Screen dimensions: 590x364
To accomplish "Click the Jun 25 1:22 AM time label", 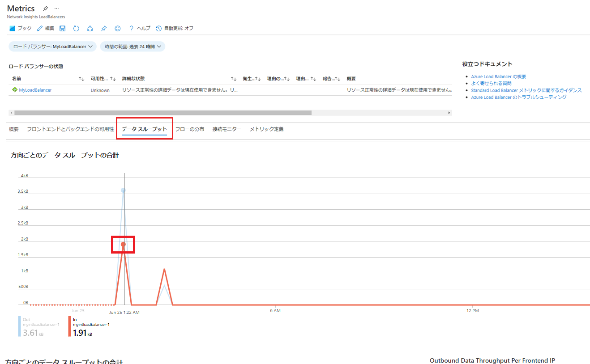I will coord(124,312).
